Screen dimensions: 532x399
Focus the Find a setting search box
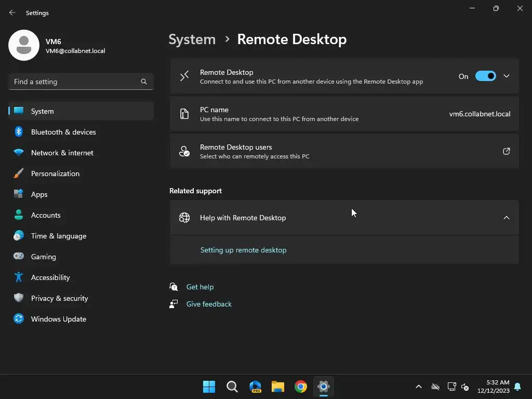pos(81,82)
